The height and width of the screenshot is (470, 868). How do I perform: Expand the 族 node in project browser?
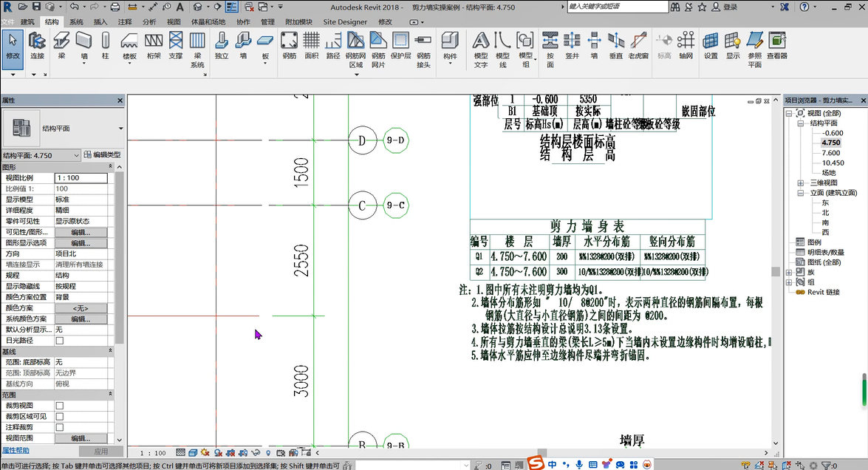point(789,272)
